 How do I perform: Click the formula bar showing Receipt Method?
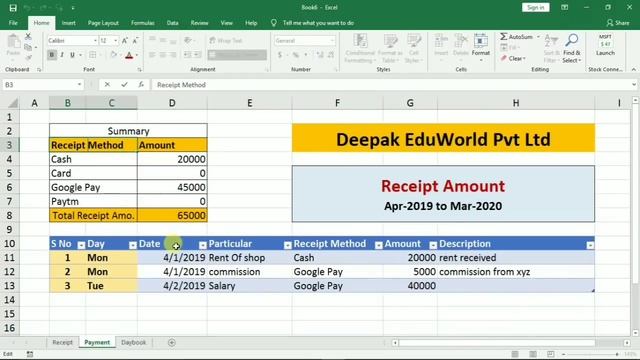click(390, 84)
